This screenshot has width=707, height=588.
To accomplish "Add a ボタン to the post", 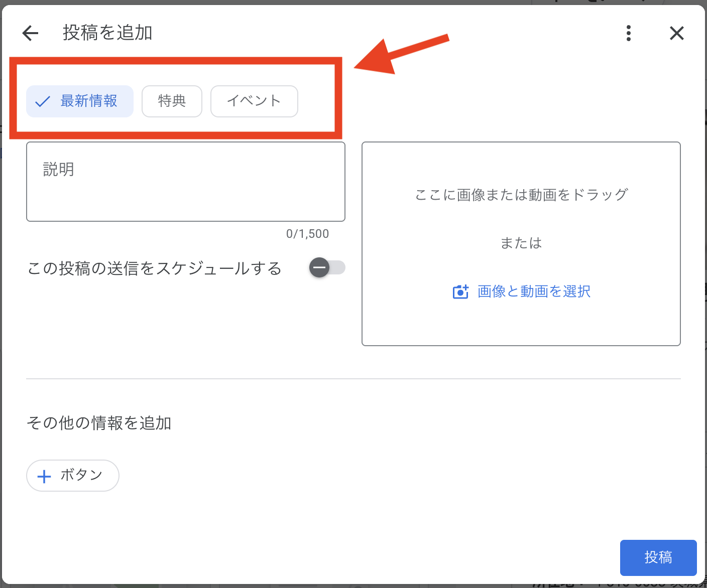I will [x=73, y=476].
